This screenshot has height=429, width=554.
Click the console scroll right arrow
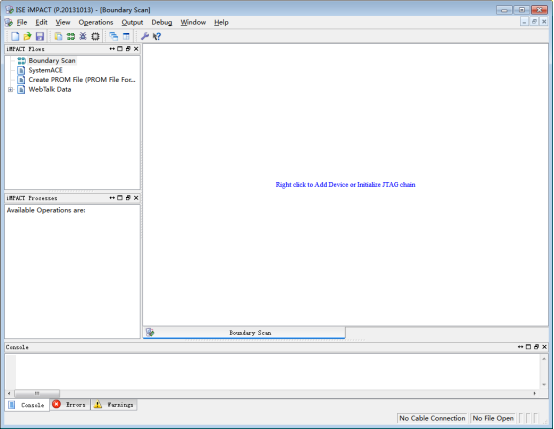[535, 393]
